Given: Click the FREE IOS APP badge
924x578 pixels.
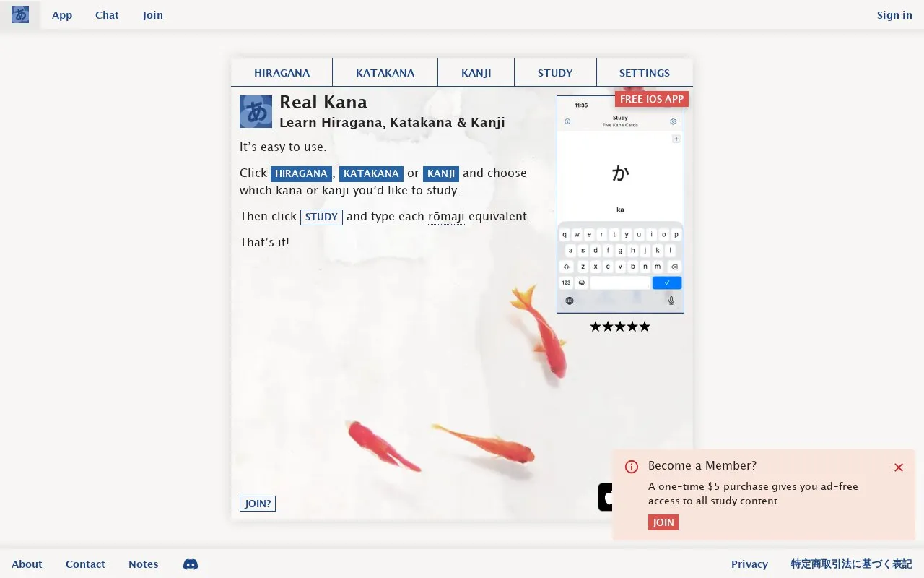Looking at the screenshot, I should coord(652,99).
